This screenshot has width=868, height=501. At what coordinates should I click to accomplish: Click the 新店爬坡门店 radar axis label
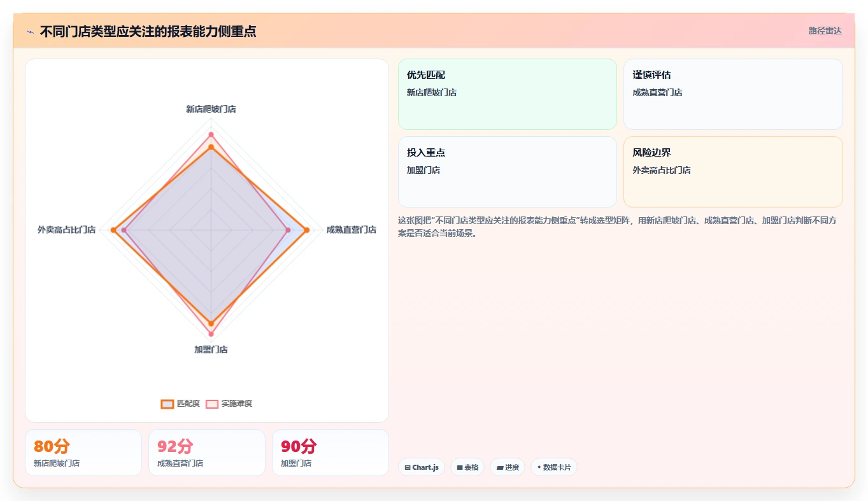click(211, 109)
